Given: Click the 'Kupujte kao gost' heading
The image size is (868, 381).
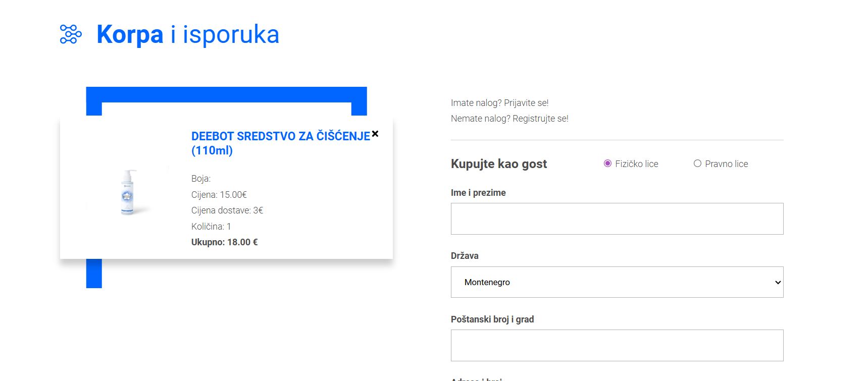Looking at the screenshot, I should [498, 164].
